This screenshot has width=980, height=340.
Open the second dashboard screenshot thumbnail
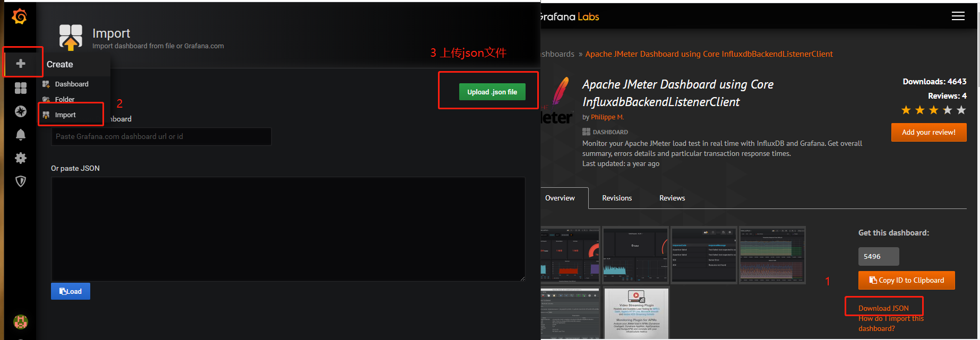click(x=635, y=255)
